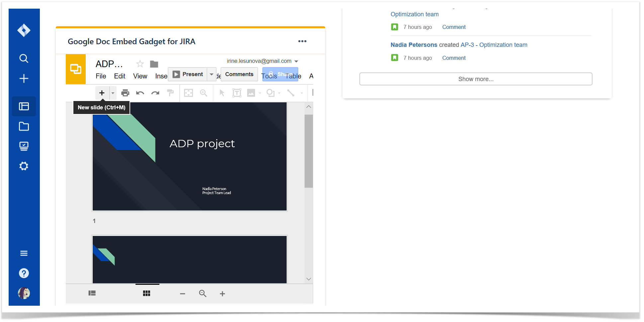The height and width of the screenshot is (322, 644).
Task: Open the Nadia Petersons profile link
Action: [x=414, y=45]
